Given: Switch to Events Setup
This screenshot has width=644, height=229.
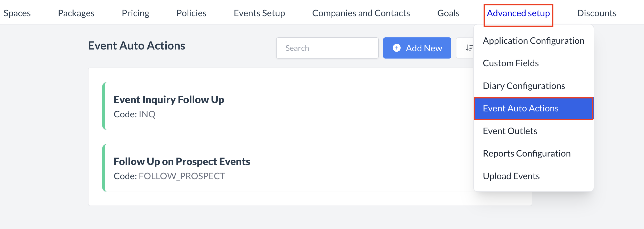Looking at the screenshot, I should tap(259, 13).
